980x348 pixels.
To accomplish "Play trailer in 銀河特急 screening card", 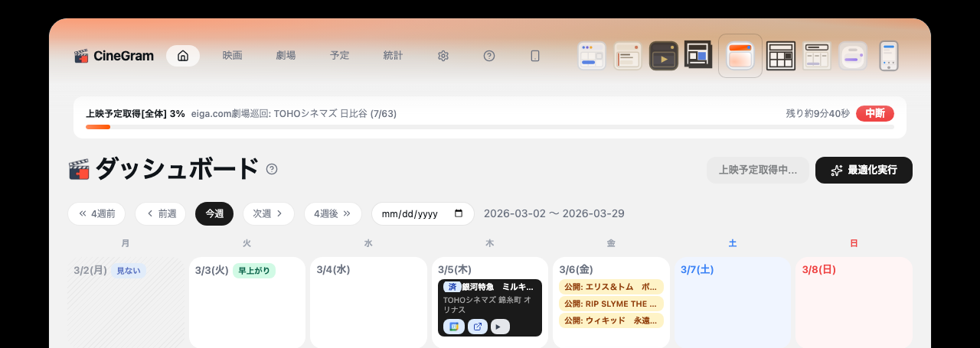I will click(500, 327).
